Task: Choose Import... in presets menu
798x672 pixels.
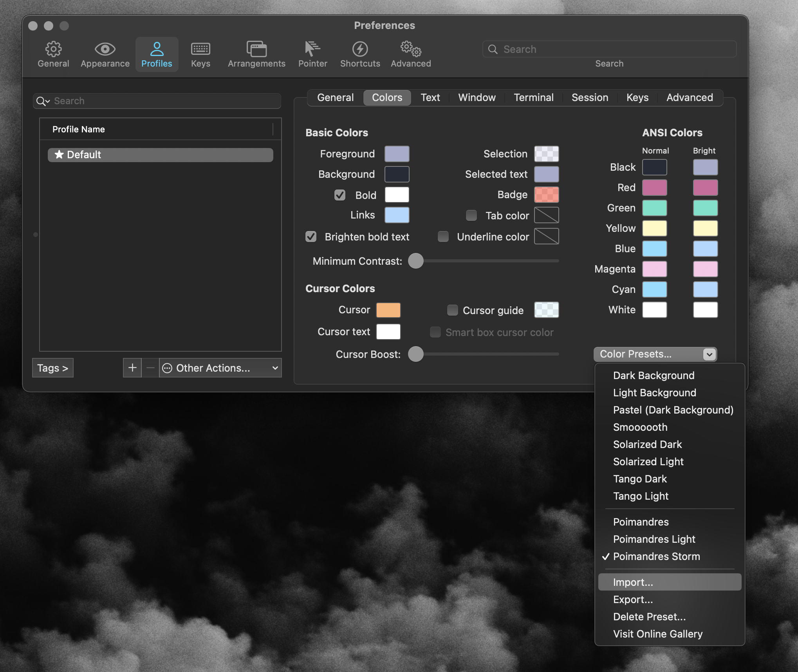Action: pyautogui.click(x=633, y=582)
